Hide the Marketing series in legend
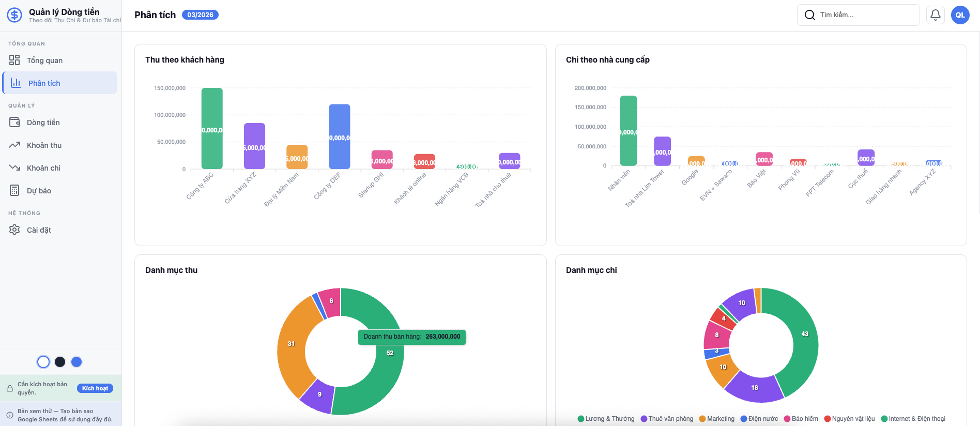The height and width of the screenshot is (426, 980). pos(717,419)
